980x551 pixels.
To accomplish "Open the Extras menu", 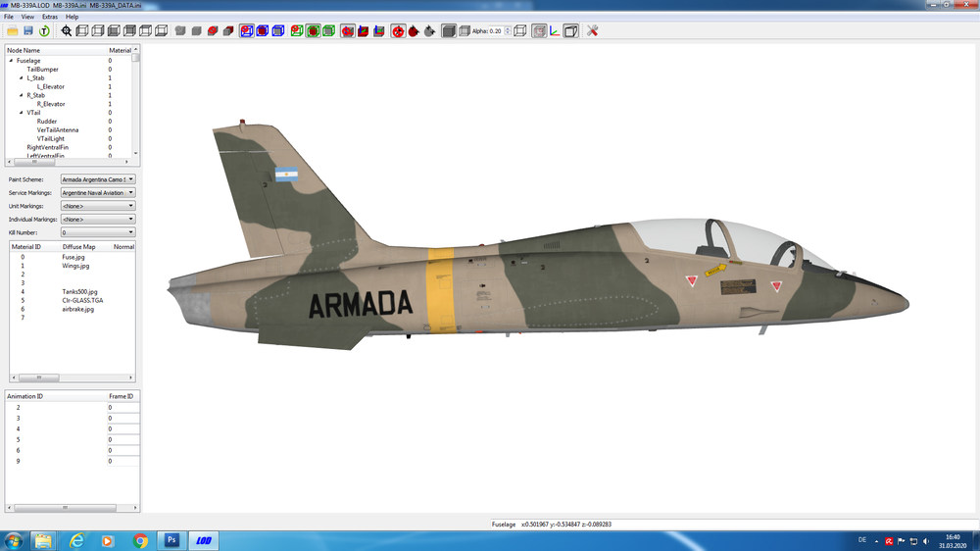I will coord(49,17).
